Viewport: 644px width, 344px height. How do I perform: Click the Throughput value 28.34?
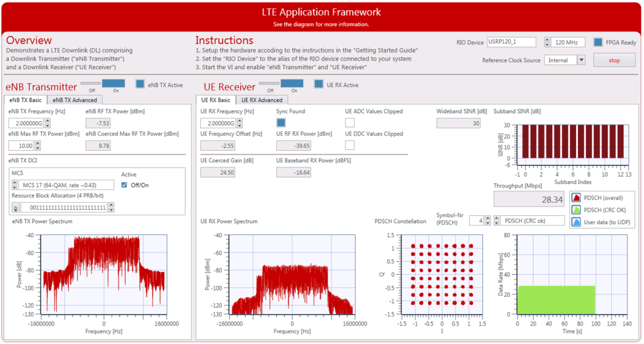tap(528, 199)
